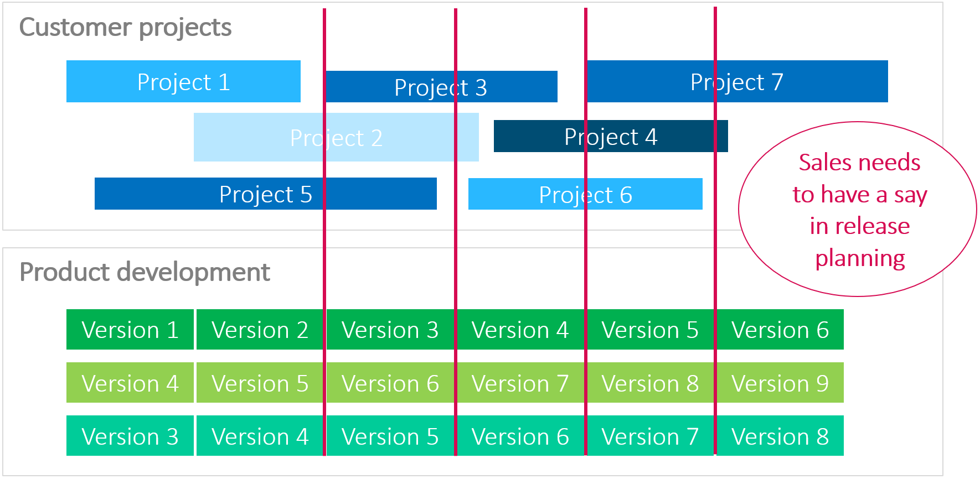Click the Version 1 block
Image resolution: width=980 pixels, height=479 pixels.
[130, 330]
